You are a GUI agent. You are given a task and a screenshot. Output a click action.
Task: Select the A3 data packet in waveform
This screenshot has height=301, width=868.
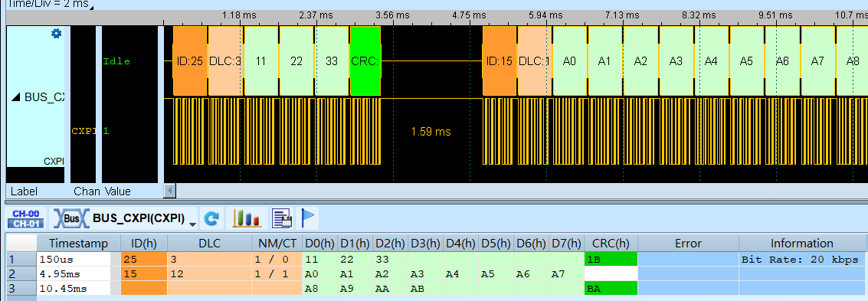[676, 61]
